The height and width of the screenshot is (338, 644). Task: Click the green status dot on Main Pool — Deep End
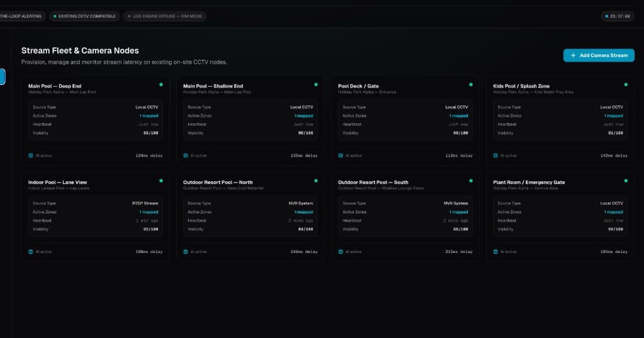pos(161,85)
